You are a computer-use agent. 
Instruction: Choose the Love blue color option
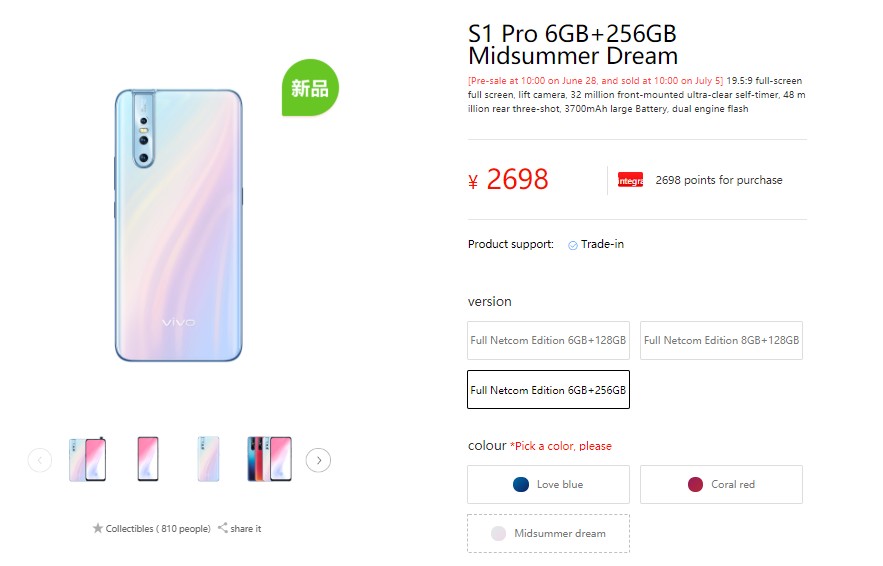tap(548, 484)
